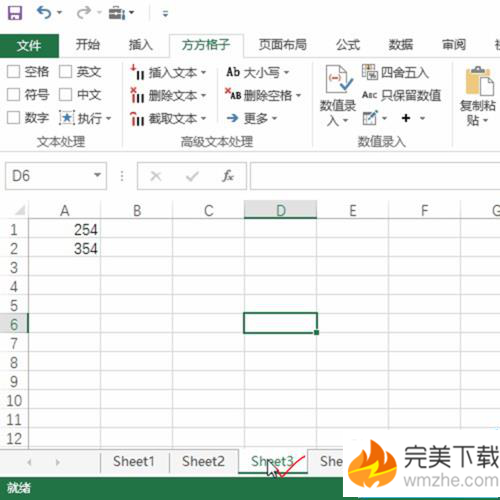Click the briefcase toolbox icon
Viewport: 500px width, 500px height.
click(117, 13)
